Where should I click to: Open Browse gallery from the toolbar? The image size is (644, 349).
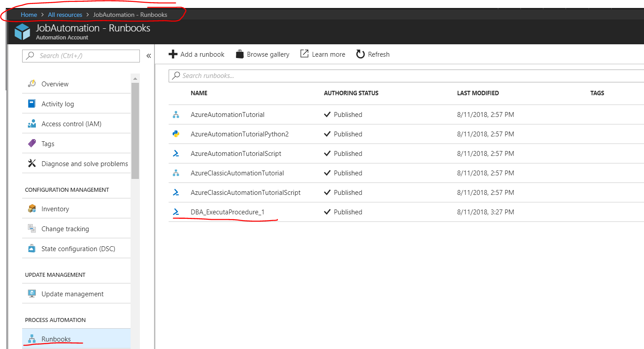(262, 54)
